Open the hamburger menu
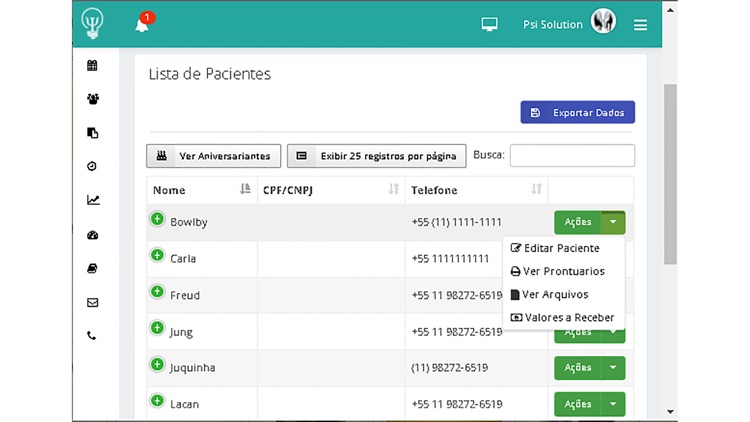The height and width of the screenshot is (422, 750). click(x=640, y=25)
